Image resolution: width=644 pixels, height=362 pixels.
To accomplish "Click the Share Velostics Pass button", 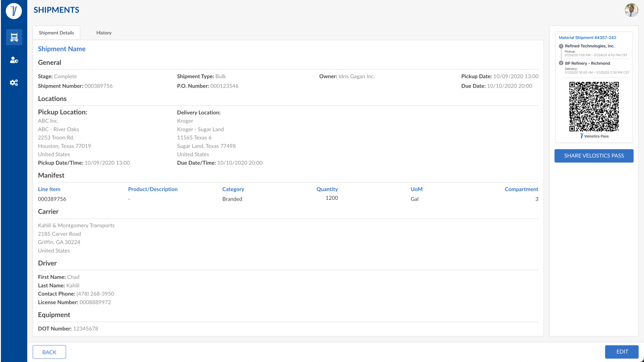I will [x=594, y=156].
